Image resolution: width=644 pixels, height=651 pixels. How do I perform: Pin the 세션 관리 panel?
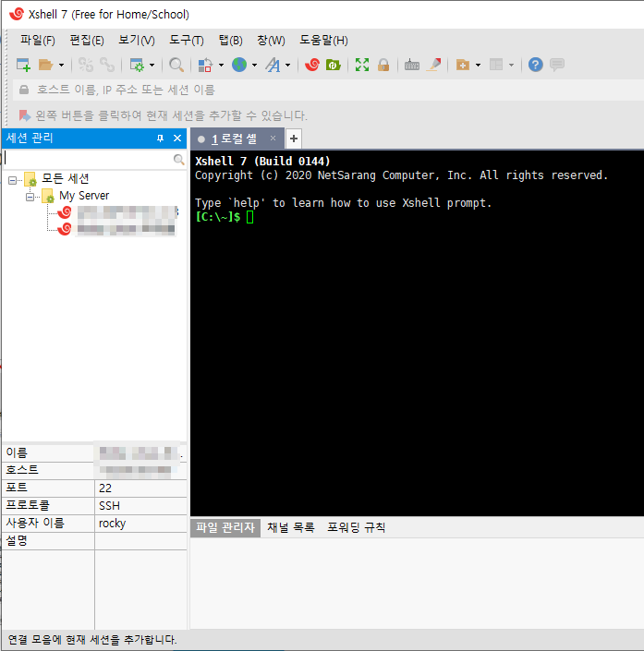click(160, 139)
